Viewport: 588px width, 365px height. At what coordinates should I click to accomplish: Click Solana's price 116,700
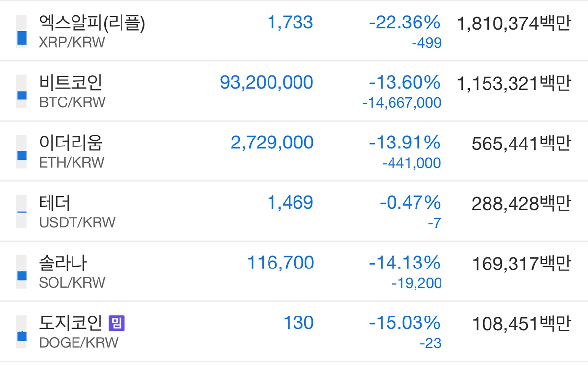coord(280,263)
